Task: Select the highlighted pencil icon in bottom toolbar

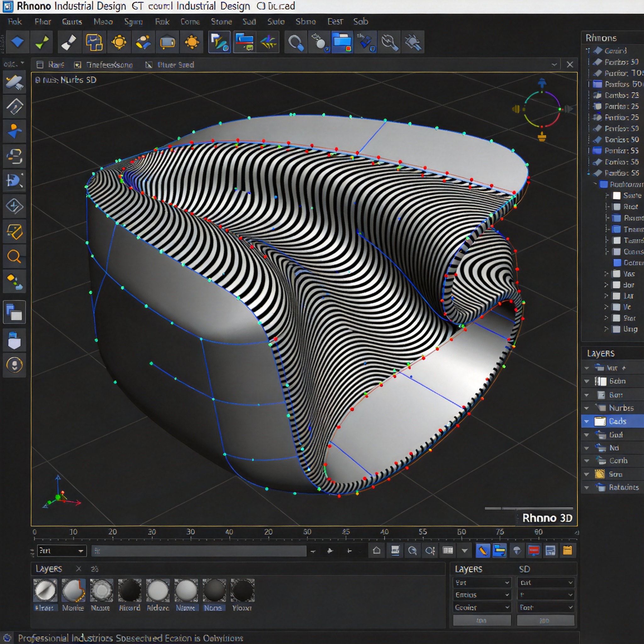Action: pos(483,551)
